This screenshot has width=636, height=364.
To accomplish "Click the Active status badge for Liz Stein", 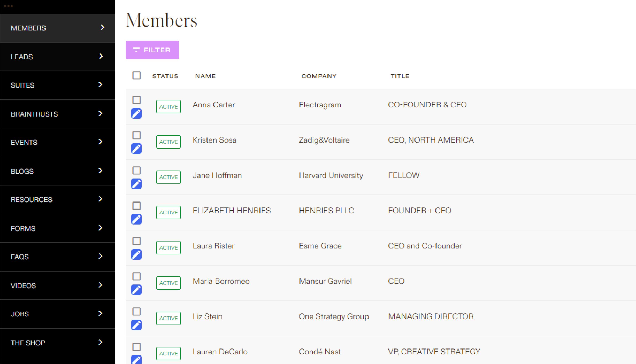I will point(168,318).
